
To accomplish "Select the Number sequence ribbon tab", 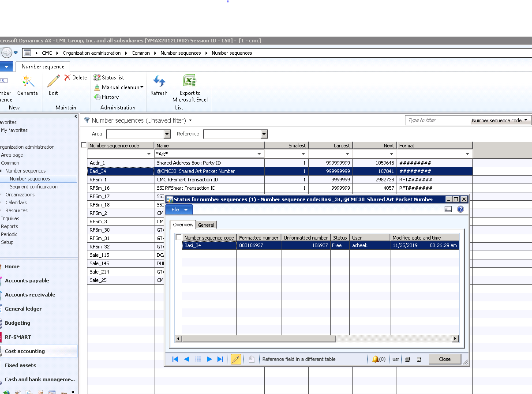I will pos(43,67).
